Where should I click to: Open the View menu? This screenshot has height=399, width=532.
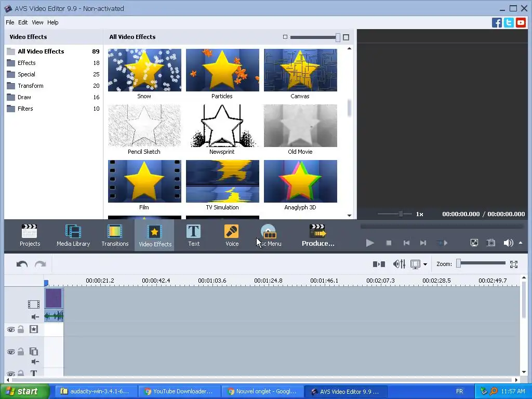(37, 22)
